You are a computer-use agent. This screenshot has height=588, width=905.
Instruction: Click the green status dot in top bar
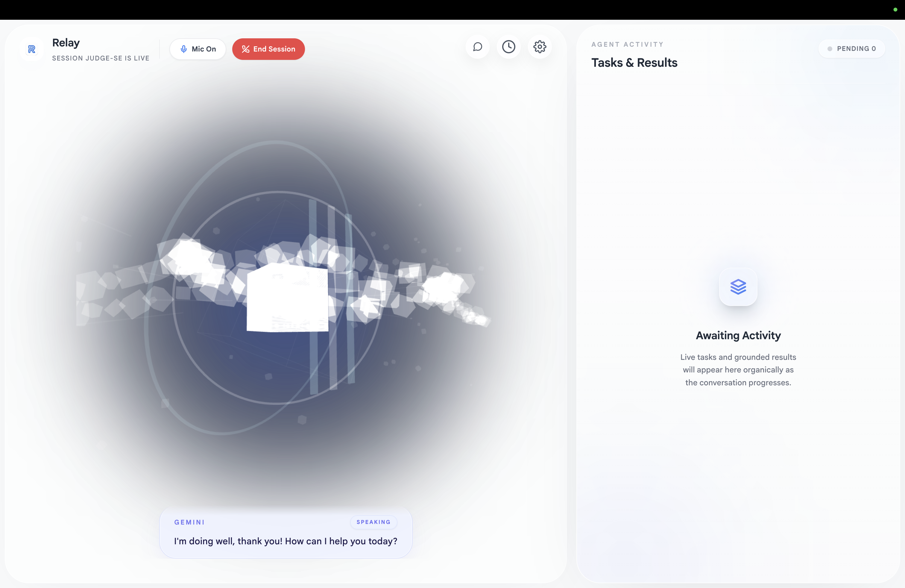point(895,10)
